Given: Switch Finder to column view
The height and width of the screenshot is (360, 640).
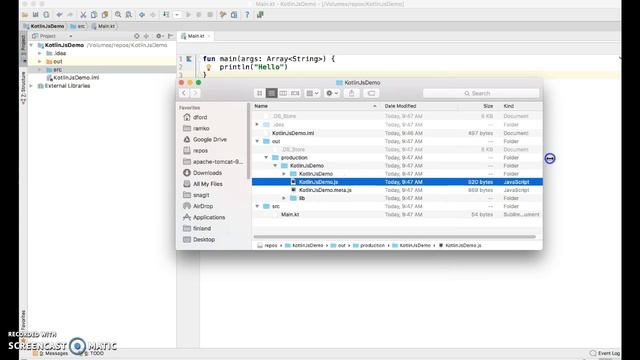Looking at the screenshot, I should point(283,93).
